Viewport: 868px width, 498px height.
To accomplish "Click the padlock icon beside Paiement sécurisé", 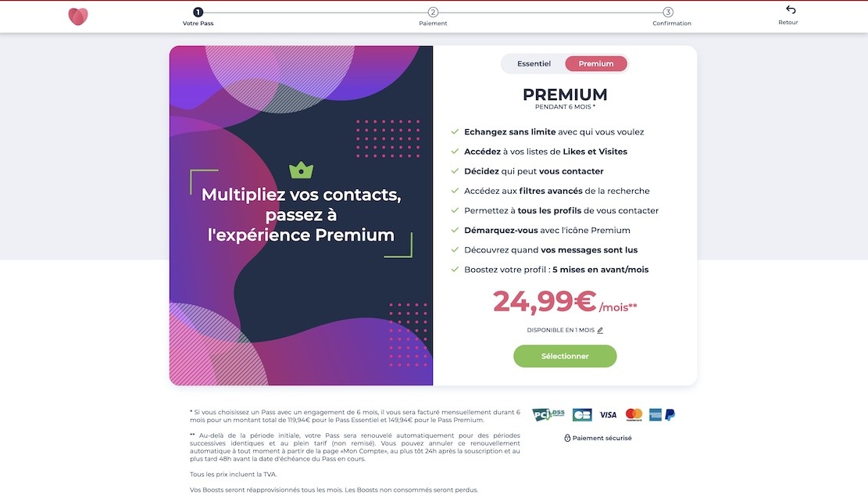I will coord(567,439).
